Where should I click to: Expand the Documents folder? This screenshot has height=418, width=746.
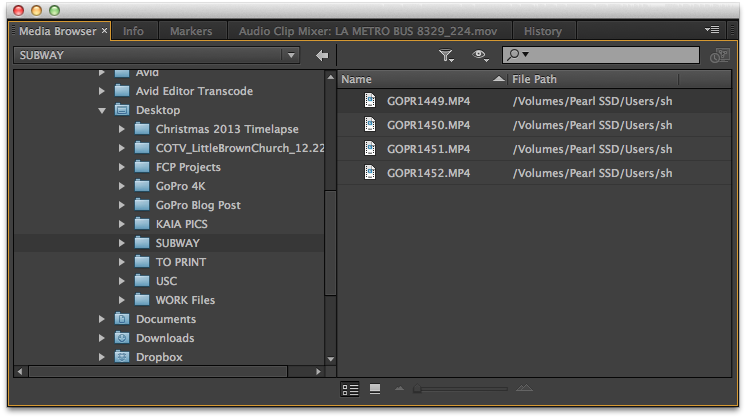tap(101, 319)
